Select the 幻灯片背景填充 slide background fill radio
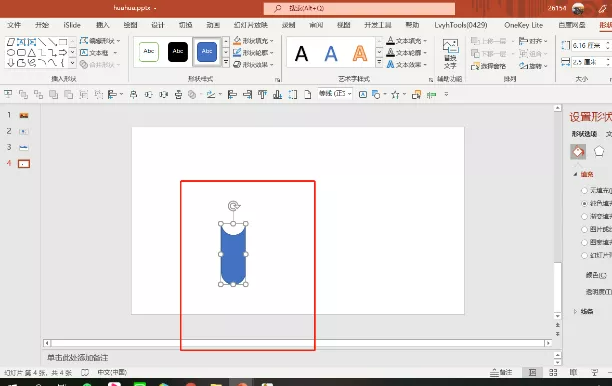This screenshot has height=386, width=612. coord(584,255)
